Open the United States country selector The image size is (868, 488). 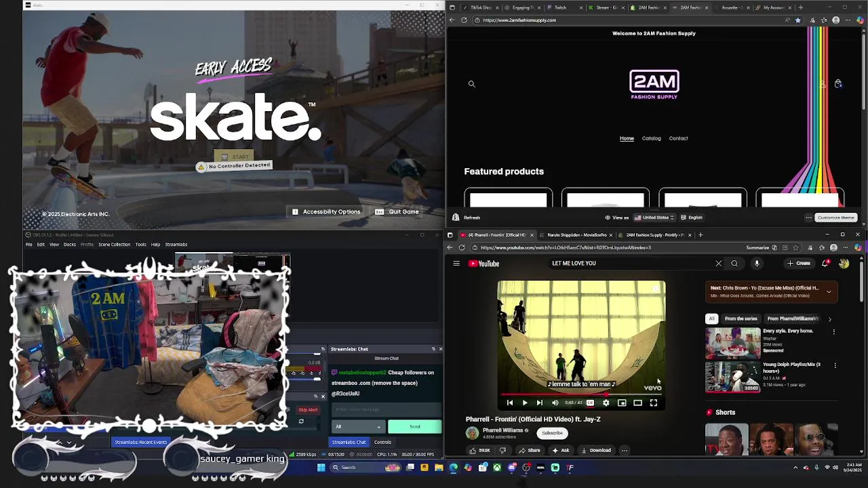654,218
